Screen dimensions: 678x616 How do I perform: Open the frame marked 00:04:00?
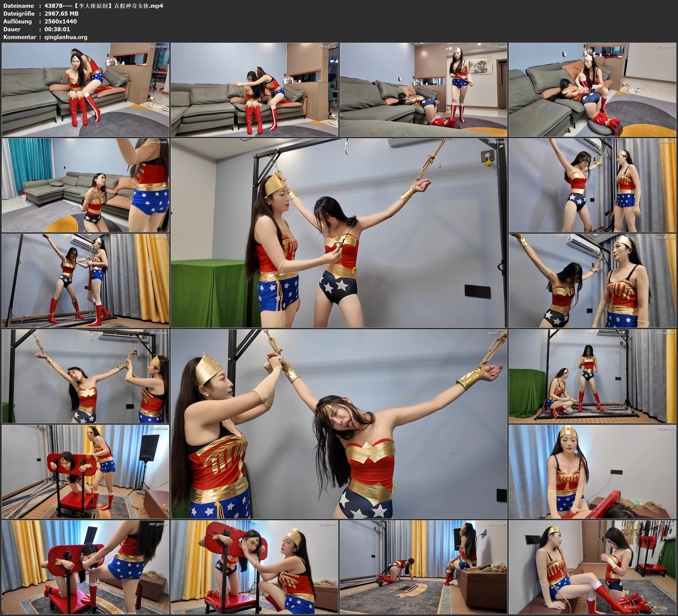tap(254, 89)
